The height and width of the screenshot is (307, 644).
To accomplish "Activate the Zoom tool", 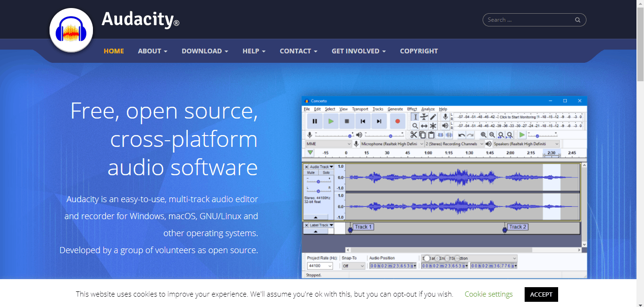I will 415,126.
